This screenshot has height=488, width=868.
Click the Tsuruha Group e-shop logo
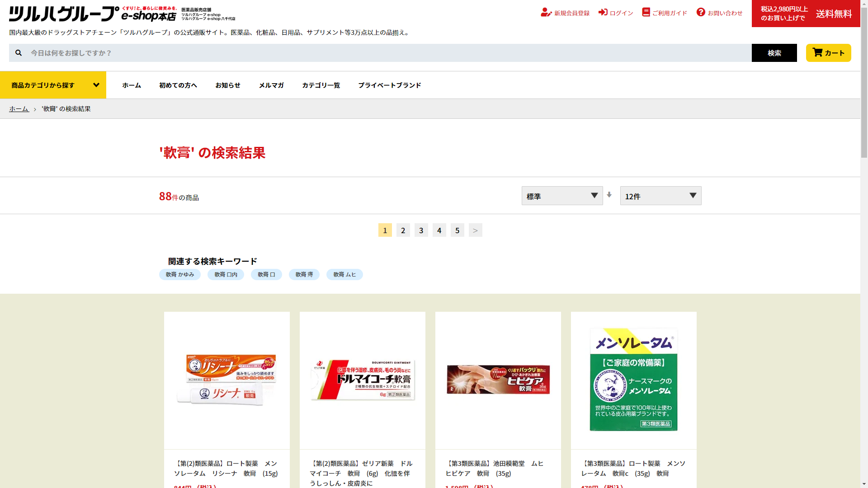93,14
